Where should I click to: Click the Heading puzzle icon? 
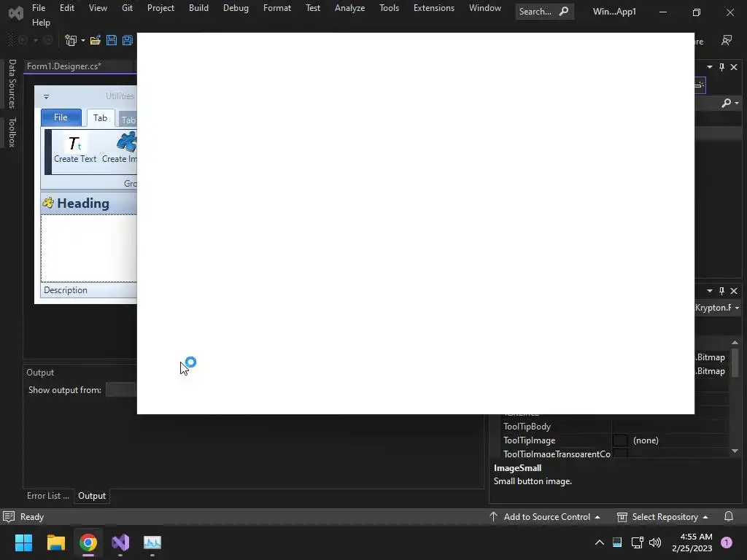click(47, 203)
